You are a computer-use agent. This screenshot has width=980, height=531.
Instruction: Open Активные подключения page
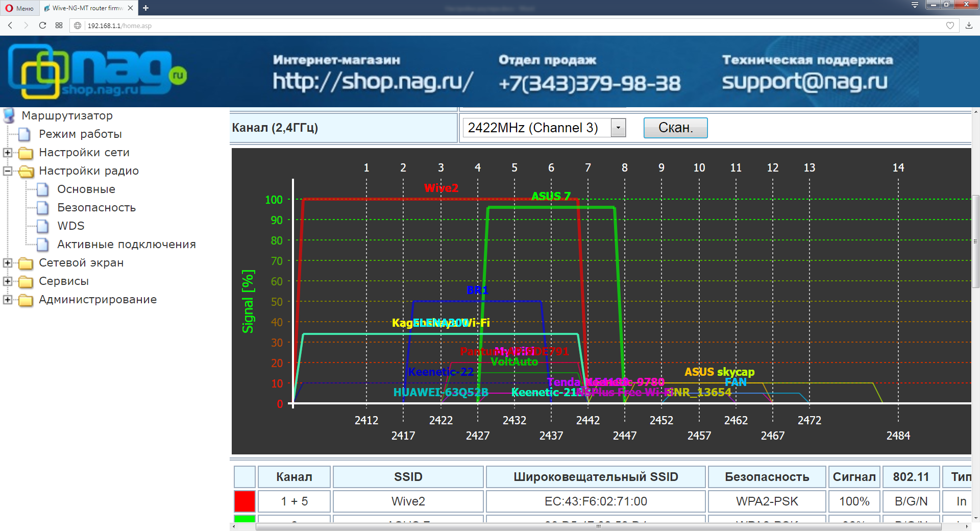click(127, 244)
